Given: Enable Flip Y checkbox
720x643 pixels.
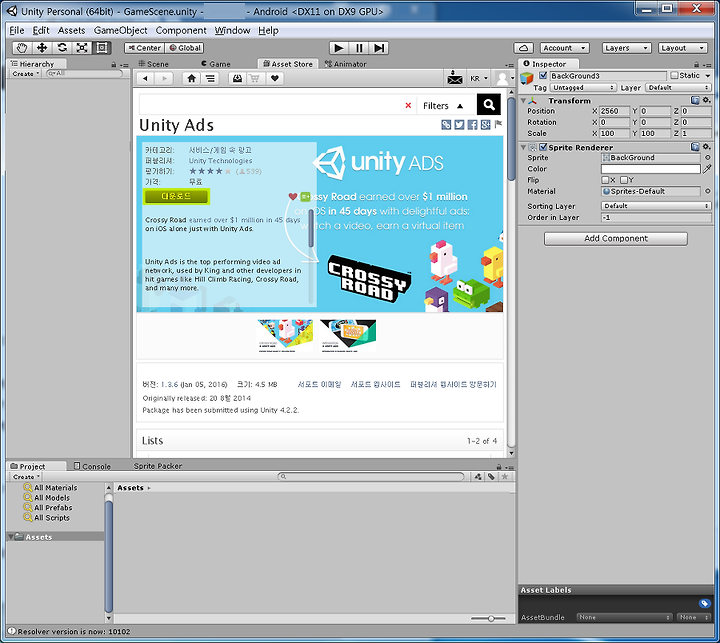Looking at the screenshot, I should pyautogui.click(x=624, y=180).
